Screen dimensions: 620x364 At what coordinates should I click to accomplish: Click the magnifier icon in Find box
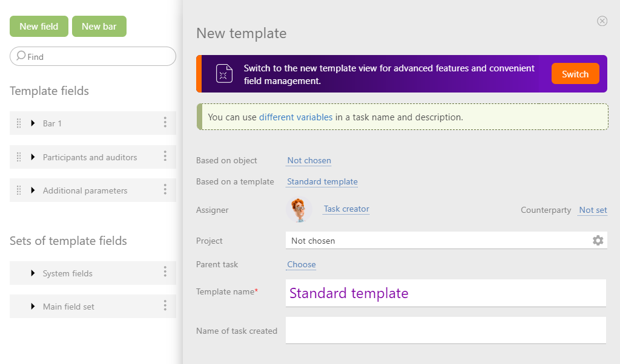[21, 56]
